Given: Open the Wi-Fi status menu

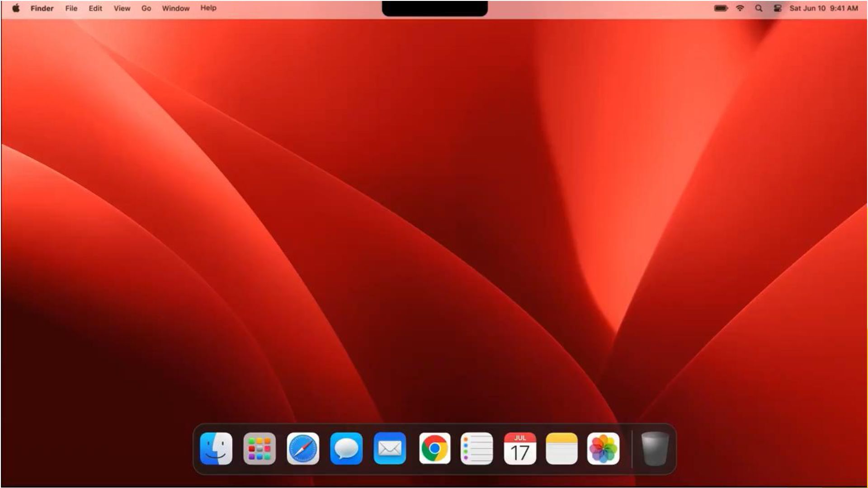Looking at the screenshot, I should pyautogui.click(x=740, y=8).
